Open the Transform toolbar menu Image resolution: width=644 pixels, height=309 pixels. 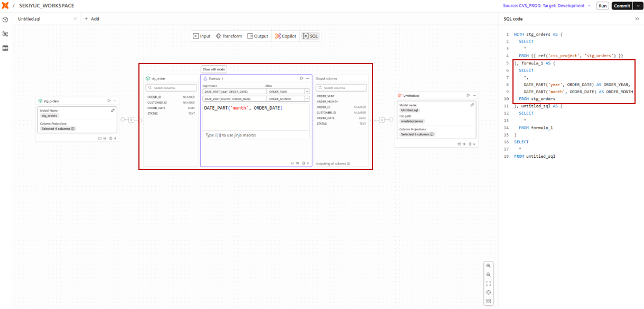coord(229,36)
